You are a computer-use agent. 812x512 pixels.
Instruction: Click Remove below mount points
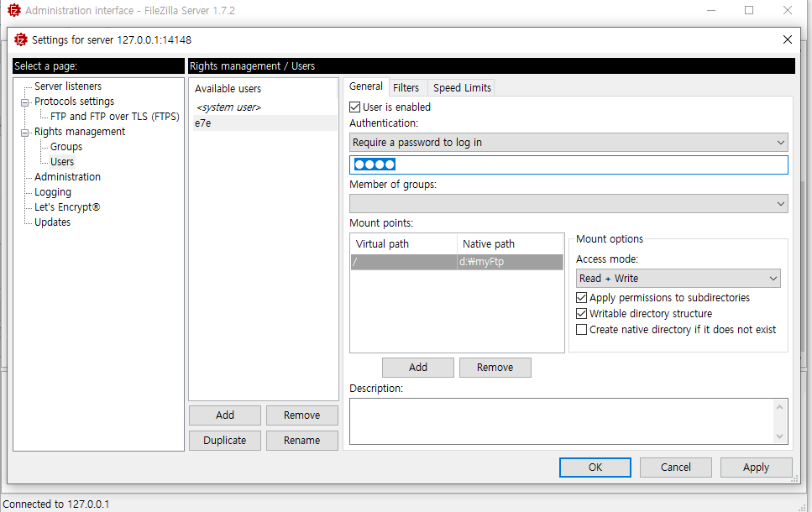pos(495,368)
